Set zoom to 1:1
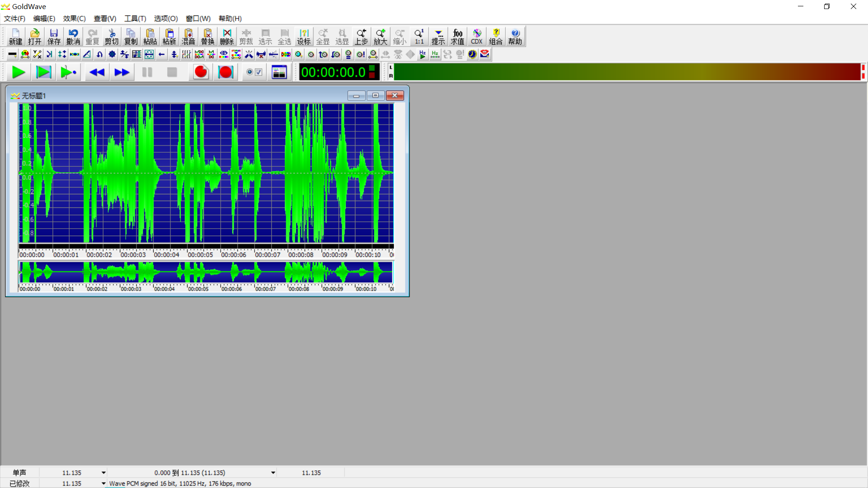The image size is (868, 488). (419, 37)
